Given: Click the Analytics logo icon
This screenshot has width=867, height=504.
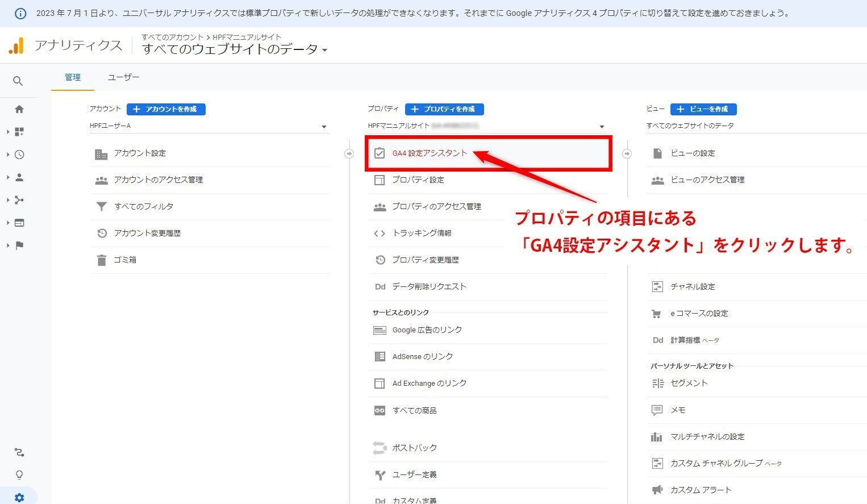Looking at the screenshot, I should (16, 45).
